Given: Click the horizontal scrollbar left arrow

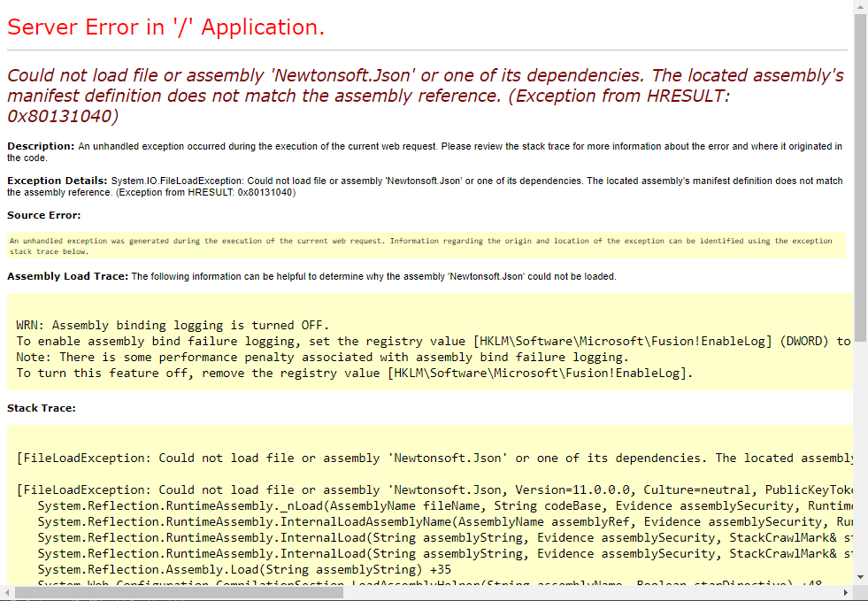Looking at the screenshot, I should pos(7,594).
